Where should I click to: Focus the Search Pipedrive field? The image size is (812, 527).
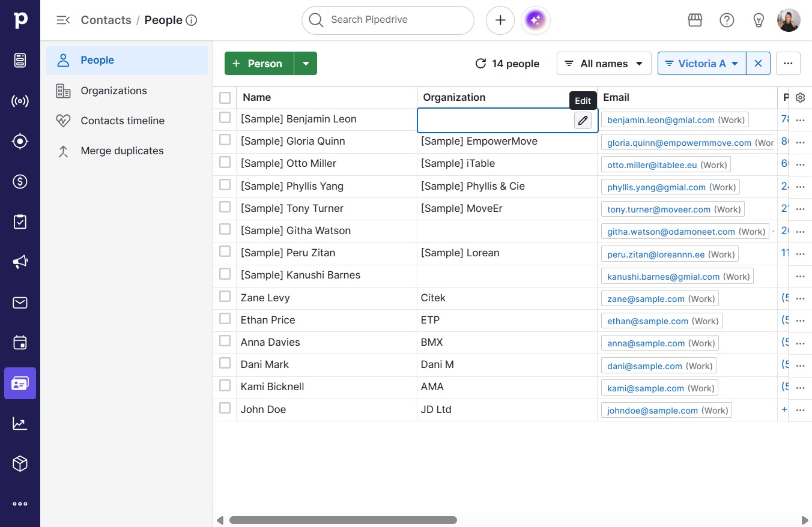click(x=388, y=20)
